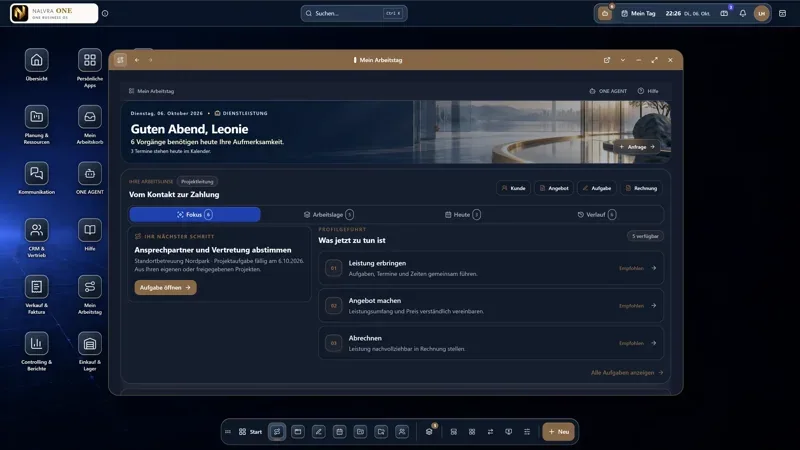800x450 pixels.
Task: Open the inbox icon with blue badge
Action: pos(724,14)
